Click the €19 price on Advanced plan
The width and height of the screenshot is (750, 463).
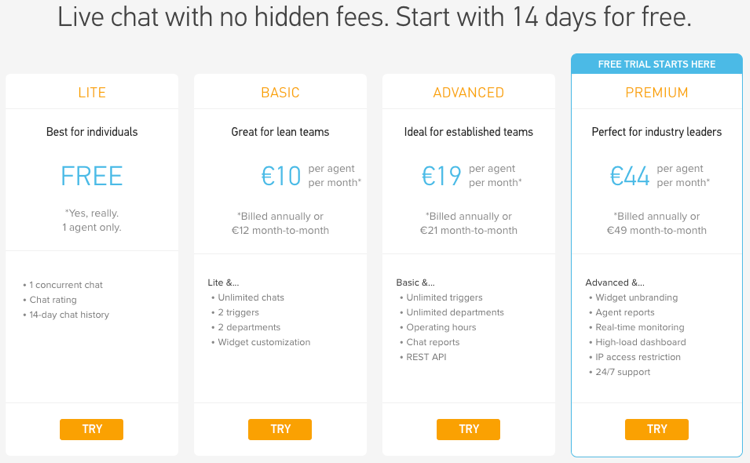(441, 176)
